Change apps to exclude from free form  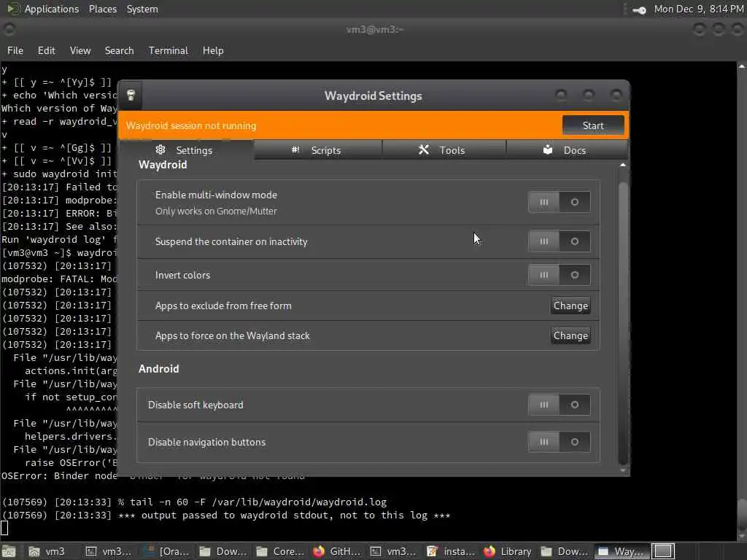570,306
